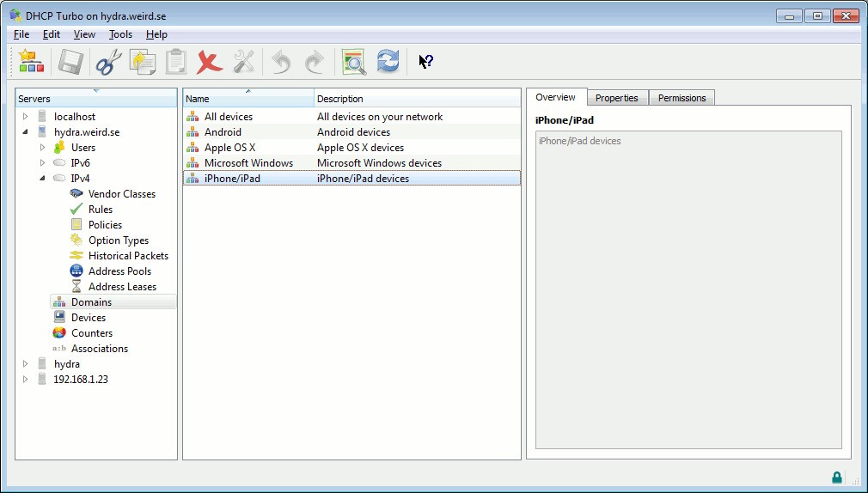Viewport: 868px width, 493px height.
Task: Open Historical Packets node
Action: pyautogui.click(x=128, y=256)
